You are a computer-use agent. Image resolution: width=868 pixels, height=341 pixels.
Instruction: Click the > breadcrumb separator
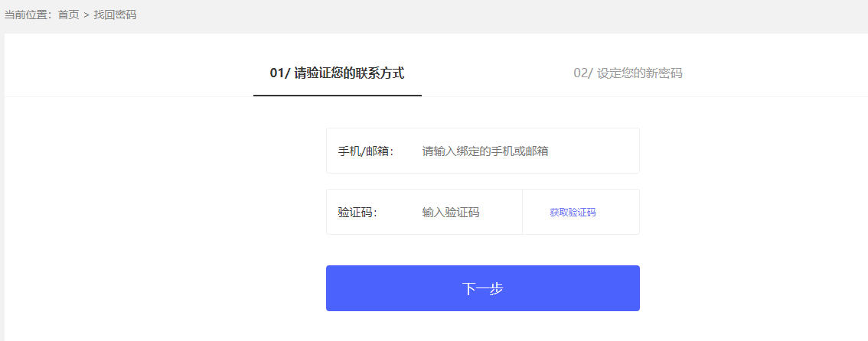pos(86,15)
